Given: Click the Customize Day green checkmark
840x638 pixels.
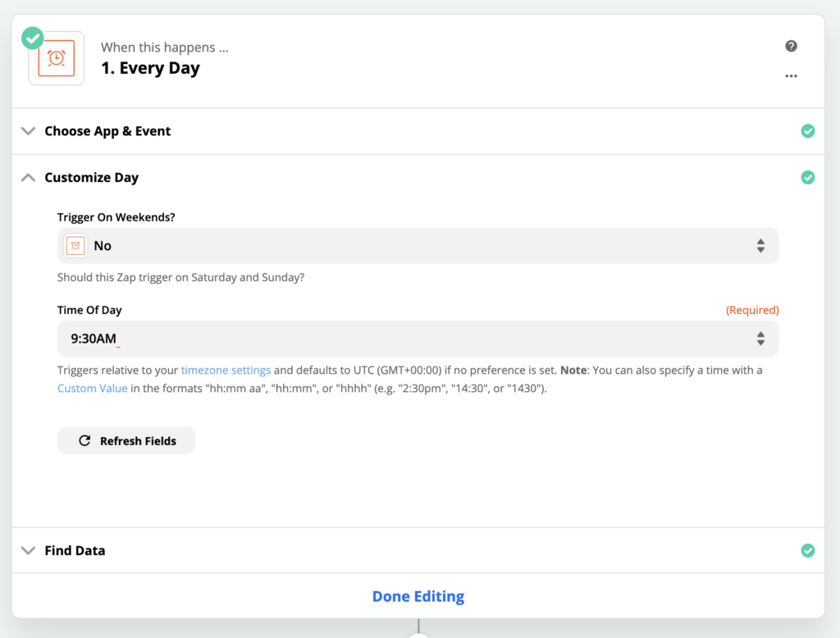Looking at the screenshot, I should tap(808, 177).
